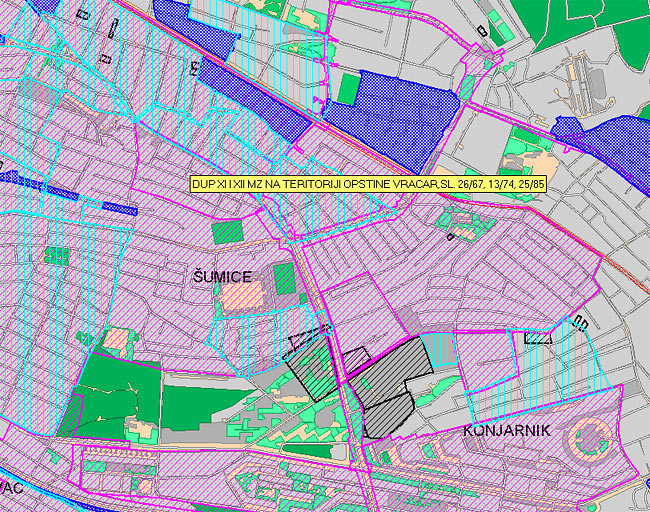
Task: Select the green rectangle field next to the blue zone
Action: tap(349, 90)
